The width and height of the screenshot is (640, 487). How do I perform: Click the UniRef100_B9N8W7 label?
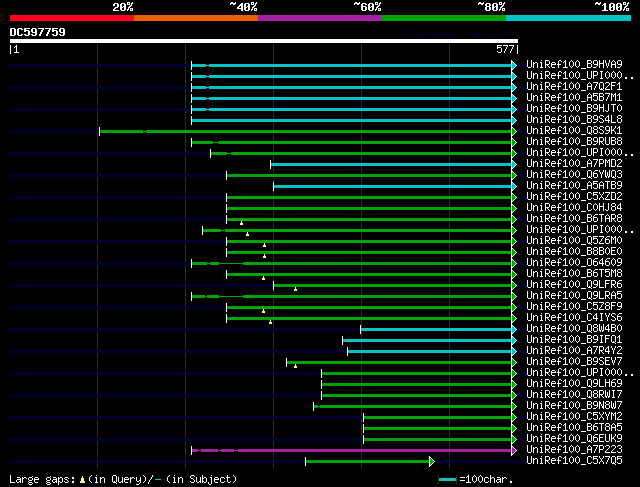[574, 406]
